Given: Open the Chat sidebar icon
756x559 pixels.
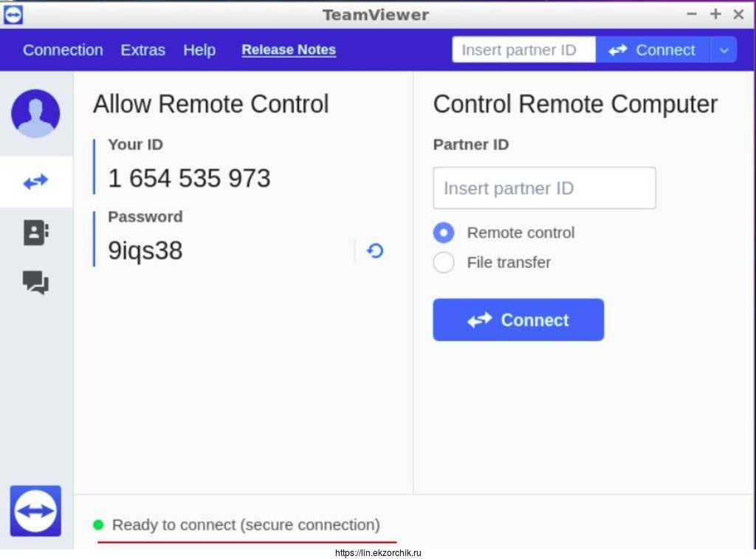Looking at the screenshot, I should click(35, 282).
